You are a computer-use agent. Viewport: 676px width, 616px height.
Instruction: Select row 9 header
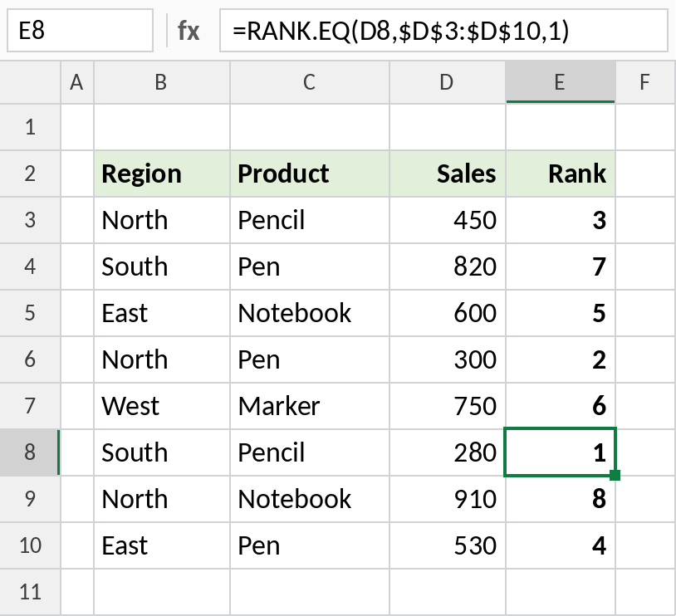pyautogui.click(x=30, y=499)
